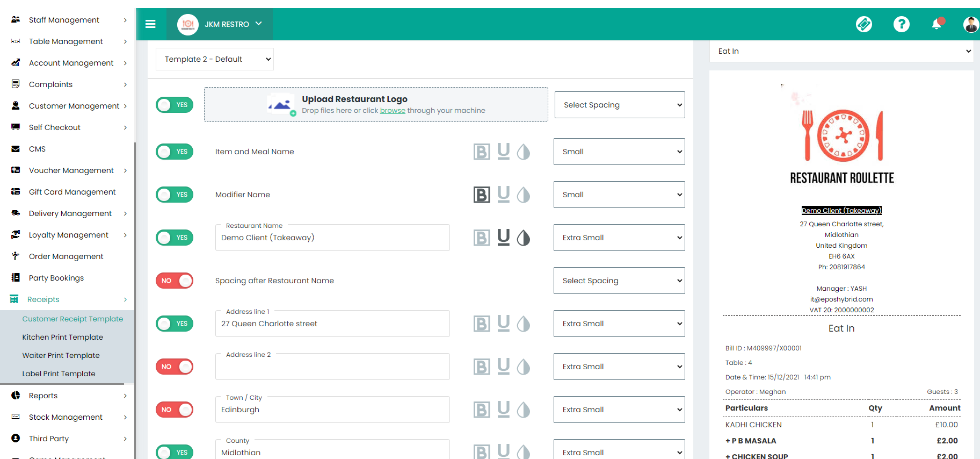980x459 pixels.
Task: Toggle underline for Restaurant Name
Action: (503, 238)
